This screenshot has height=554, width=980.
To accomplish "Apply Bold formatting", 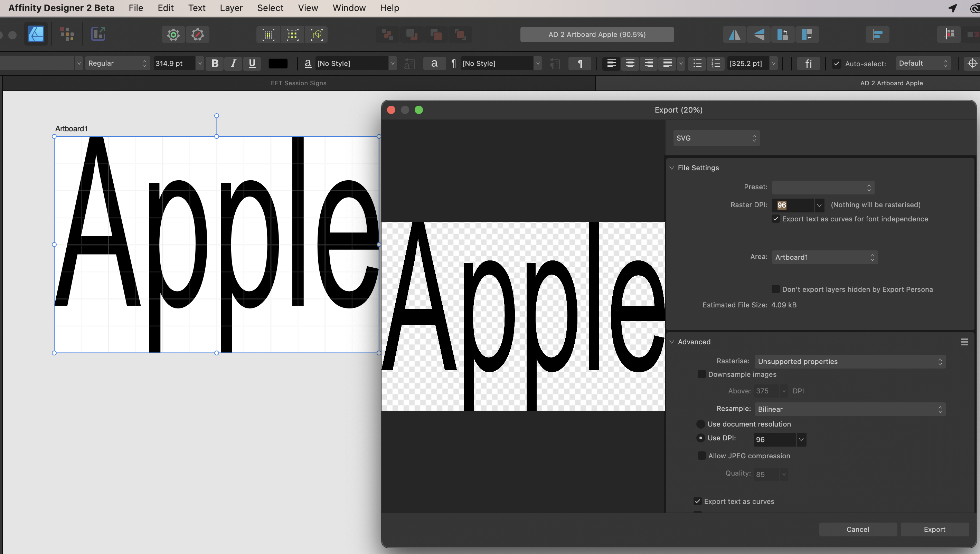I will pos(215,63).
